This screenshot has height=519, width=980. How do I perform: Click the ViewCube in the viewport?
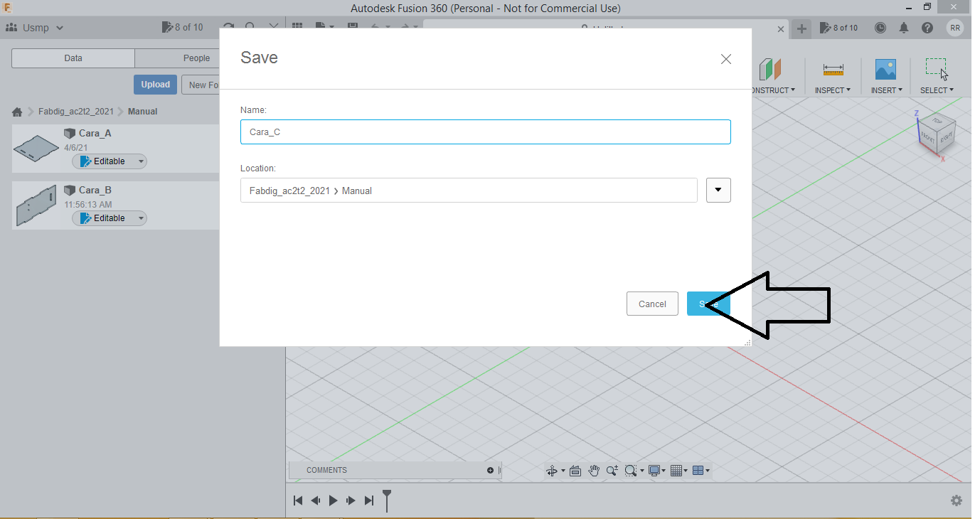click(x=936, y=134)
